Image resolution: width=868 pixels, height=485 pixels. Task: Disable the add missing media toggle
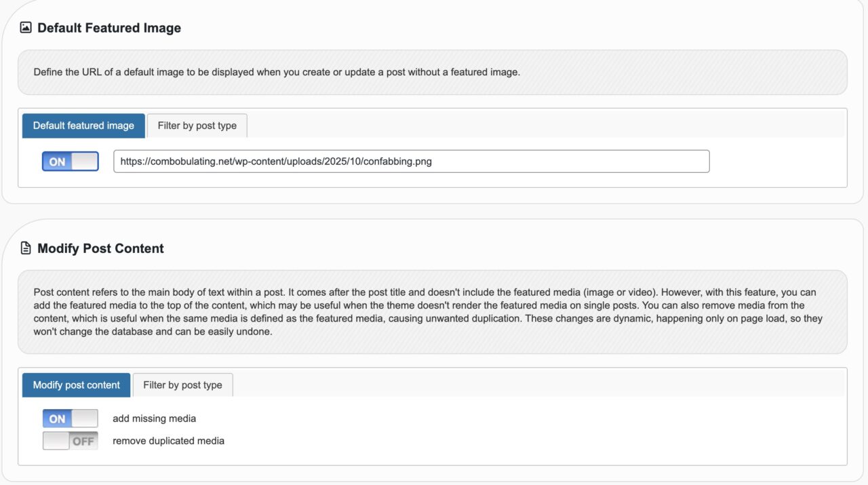tap(71, 419)
